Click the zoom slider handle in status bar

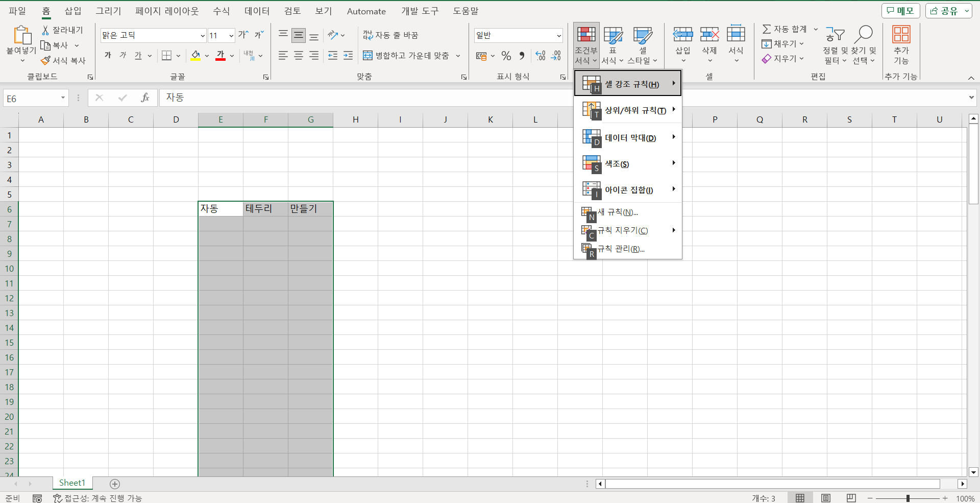(x=908, y=498)
